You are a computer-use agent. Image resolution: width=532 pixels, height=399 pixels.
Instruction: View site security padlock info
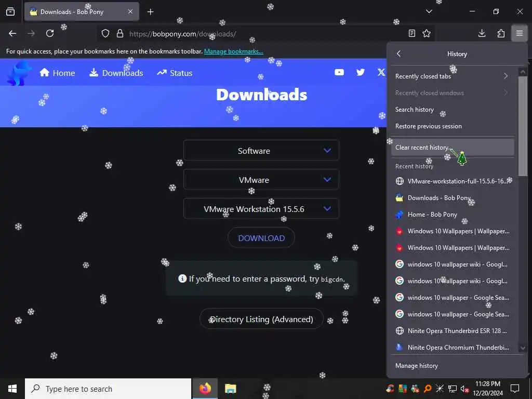pyautogui.click(x=120, y=34)
